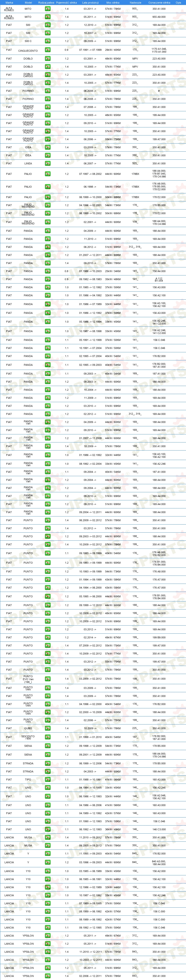Viewport: 186px width, 980px height.
Task: Click production years '07.1991 -> 07.1999'
Action: point(90,50)
